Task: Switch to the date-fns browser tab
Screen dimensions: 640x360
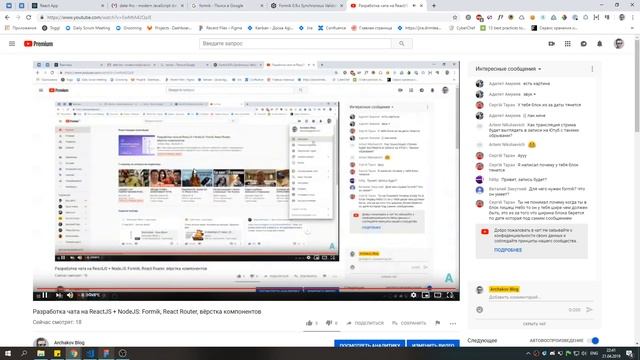Action: pyautogui.click(x=147, y=6)
